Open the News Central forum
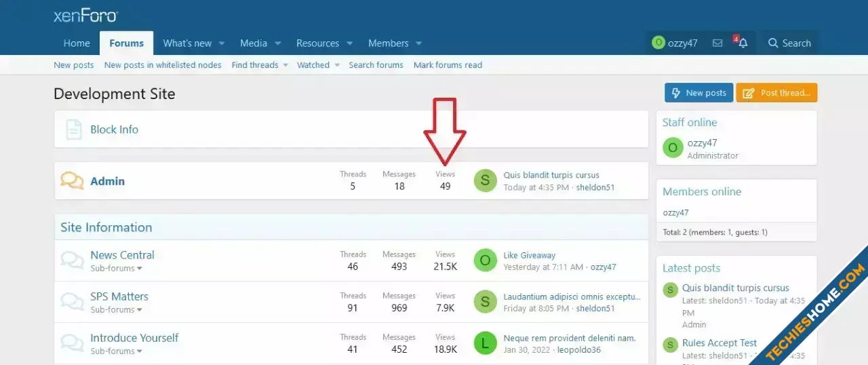Viewport: 868px width, 365px height. point(123,255)
